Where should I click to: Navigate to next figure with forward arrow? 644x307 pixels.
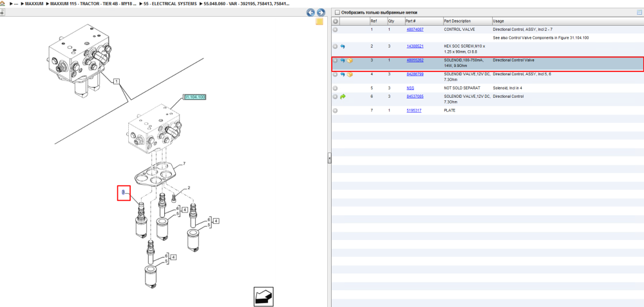pyautogui.click(x=321, y=12)
